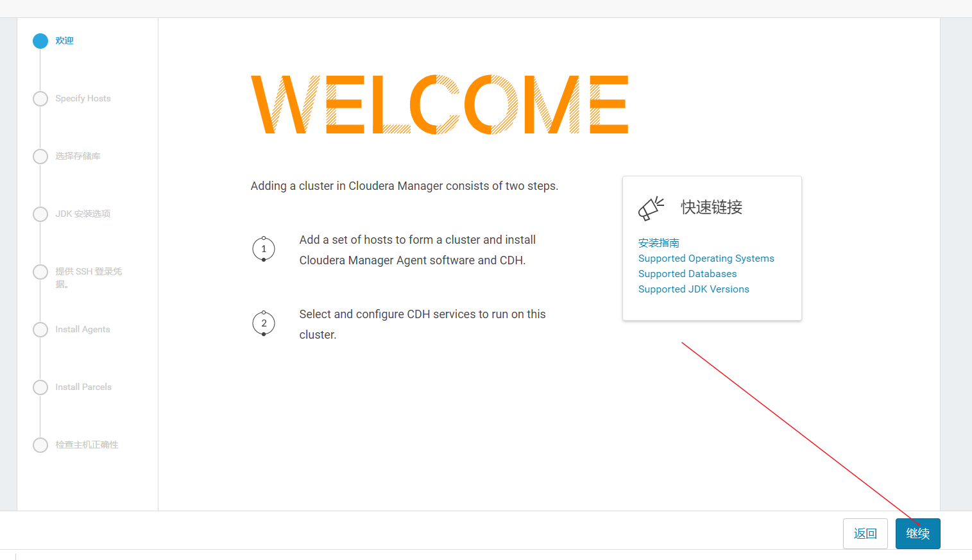The width and height of the screenshot is (972, 560).
Task: Select the 欢迎 label in sidebar
Action: click(x=64, y=40)
